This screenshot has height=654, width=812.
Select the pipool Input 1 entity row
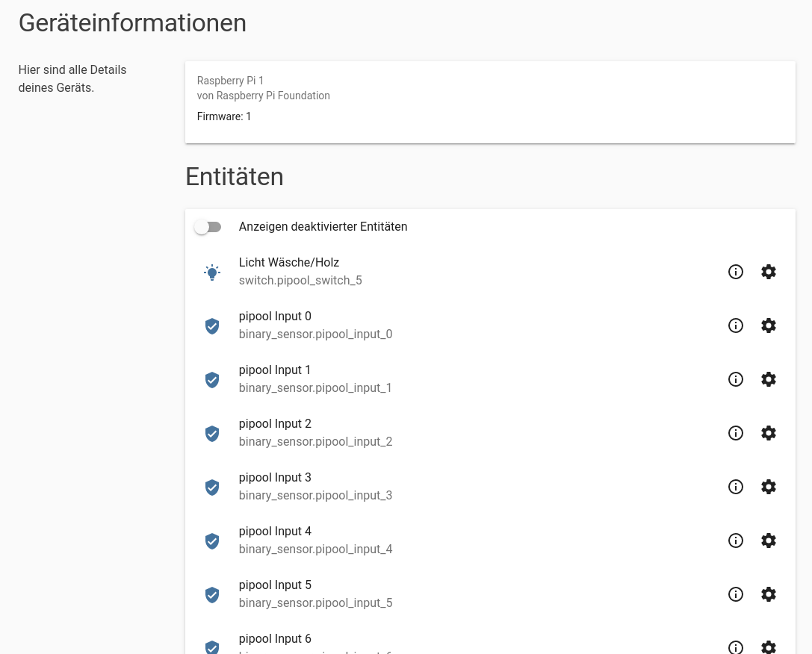448,379
